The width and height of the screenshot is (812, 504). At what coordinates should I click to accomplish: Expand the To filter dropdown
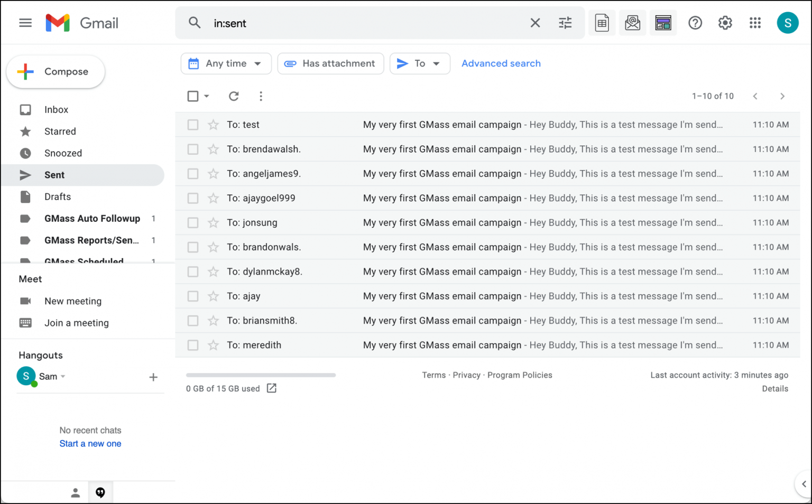click(420, 63)
